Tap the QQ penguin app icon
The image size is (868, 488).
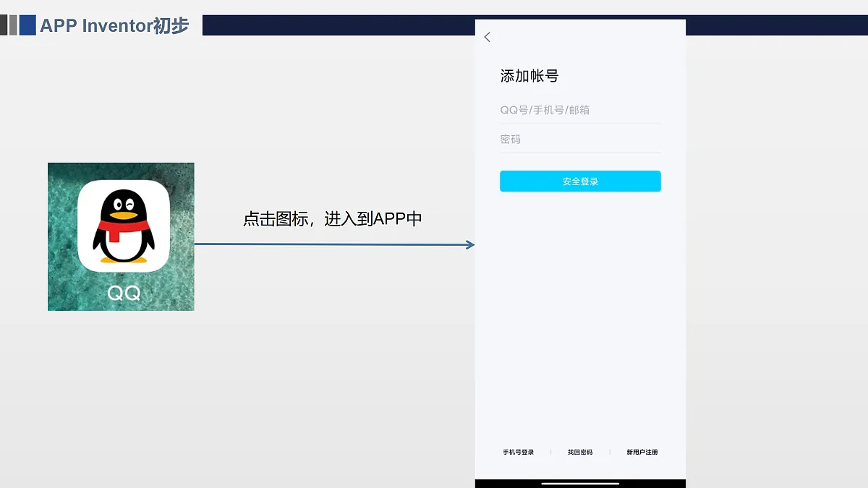pyautogui.click(x=124, y=226)
